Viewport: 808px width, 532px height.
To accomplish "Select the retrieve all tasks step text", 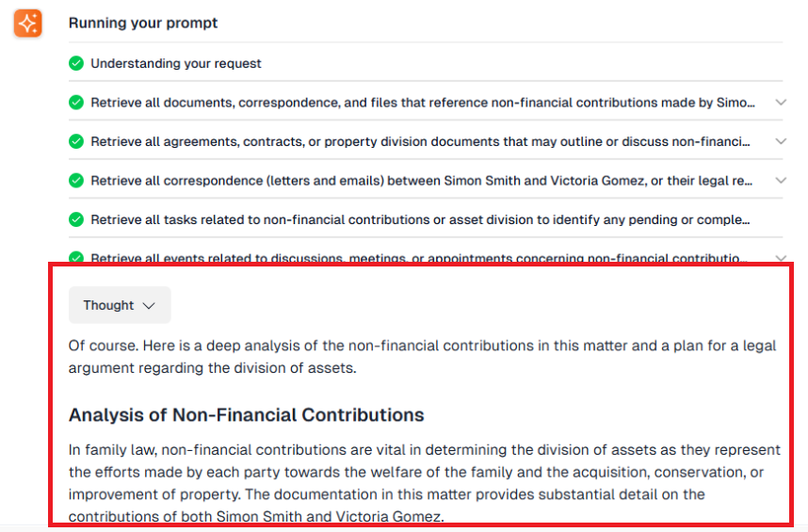I will click(x=420, y=219).
